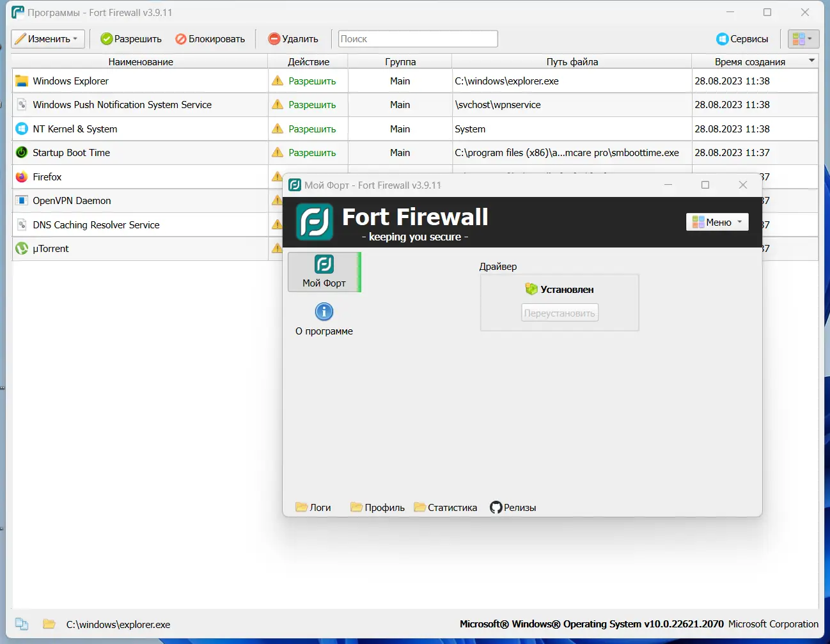Click Разрешить action in NT Kernel row
The height and width of the screenshot is (644, 830).
tap(312, 129)
